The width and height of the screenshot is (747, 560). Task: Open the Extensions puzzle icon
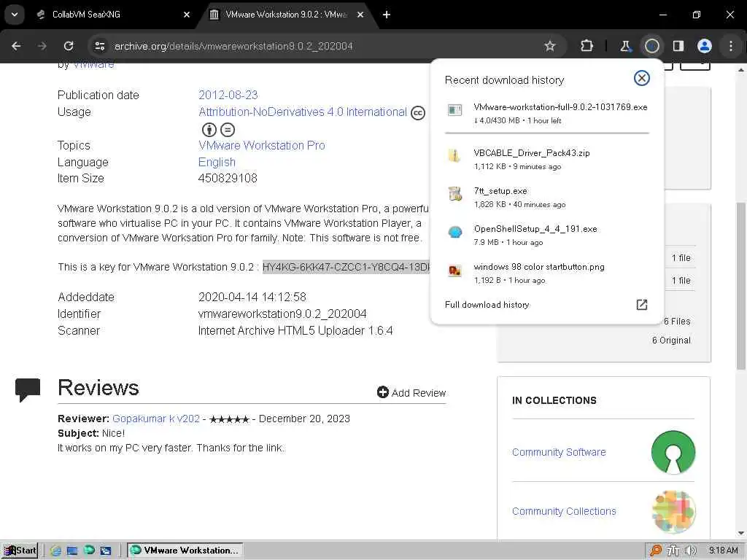pyautogui.click(x=587, y=46)
